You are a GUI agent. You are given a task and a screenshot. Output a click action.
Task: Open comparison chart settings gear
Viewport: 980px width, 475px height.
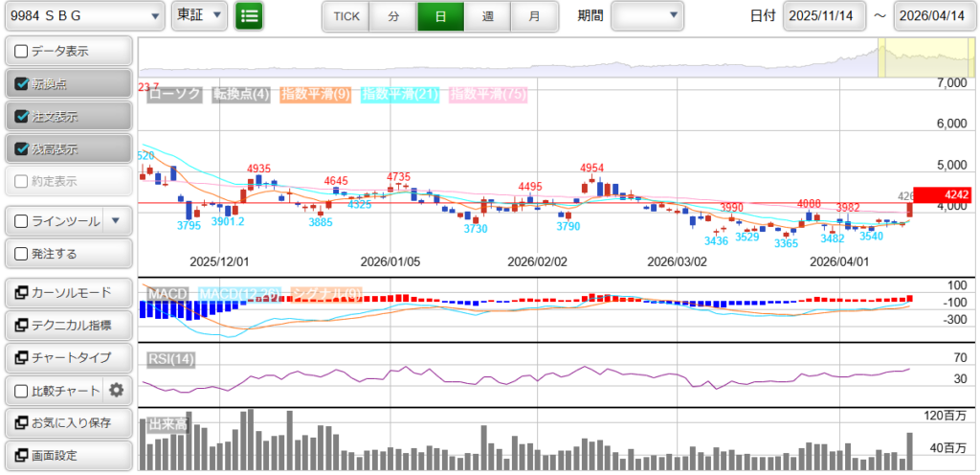pyautogui.click(x=117, y=390)
